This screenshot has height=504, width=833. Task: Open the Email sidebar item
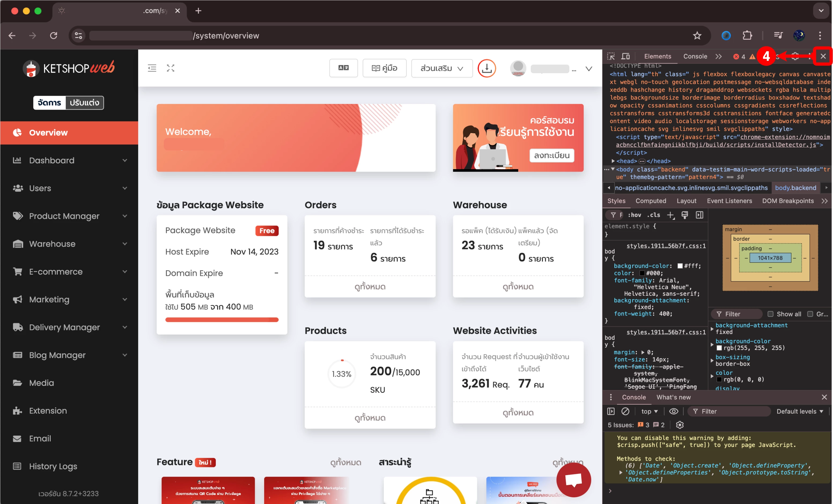(x=69, y=438)
